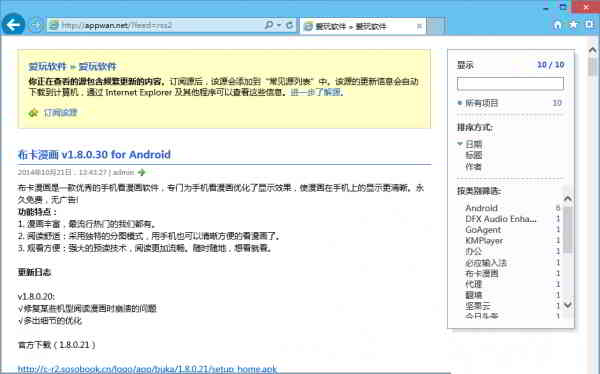Sort feed items by 日期
This screenshot has height=374, width=600.
coord(474,144)
